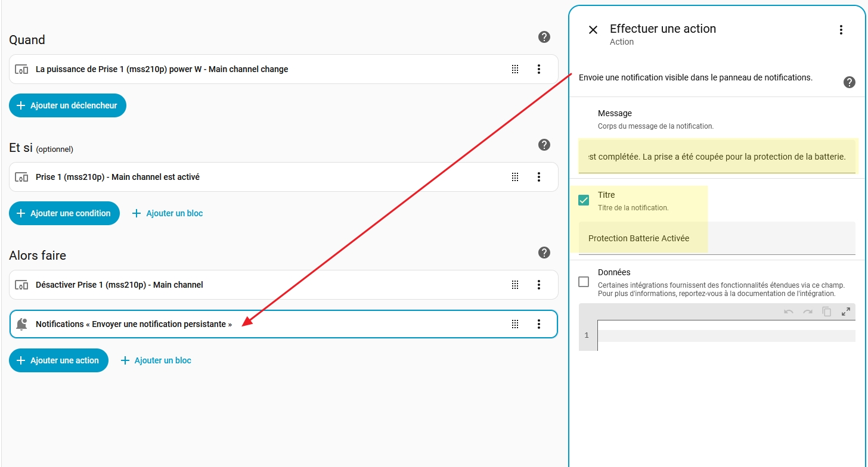Close the Effectuer une action panel
Image resolution: width=868 pixels, height=467 pixels.
[593, 30]
